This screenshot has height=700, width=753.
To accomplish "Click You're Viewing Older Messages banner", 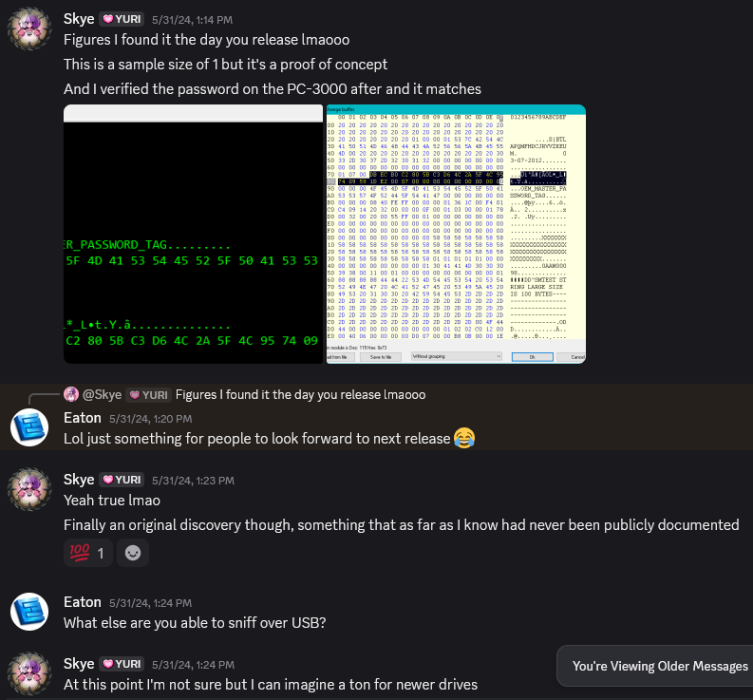I will click(x=660, y=666).
